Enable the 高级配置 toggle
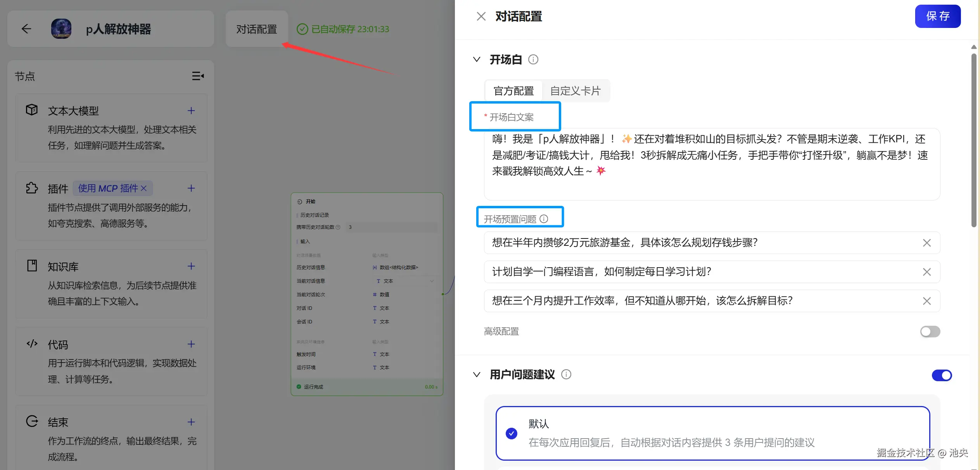 [x=930, y=332]
